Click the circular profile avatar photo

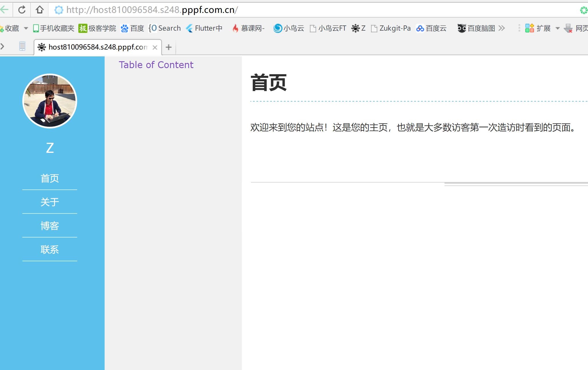[x=50, y=101]
